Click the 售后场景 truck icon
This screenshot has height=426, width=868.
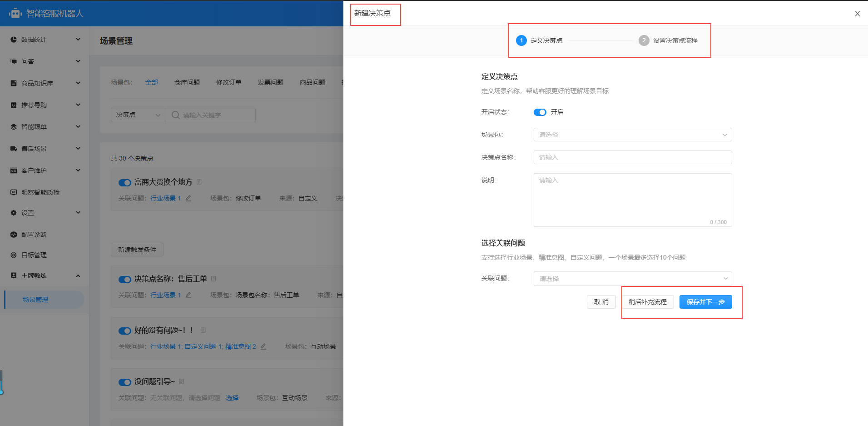click(x=14, y=149)
